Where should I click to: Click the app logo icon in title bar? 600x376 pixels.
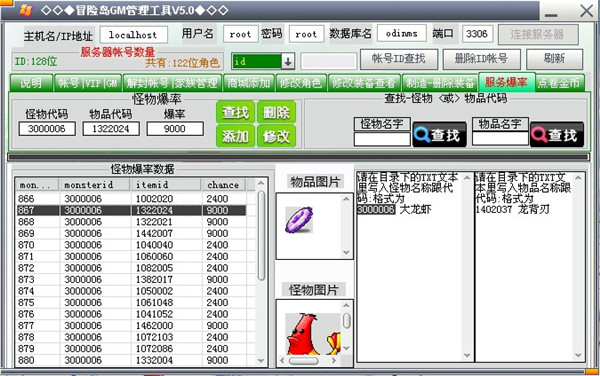click(x=26, y=10)
